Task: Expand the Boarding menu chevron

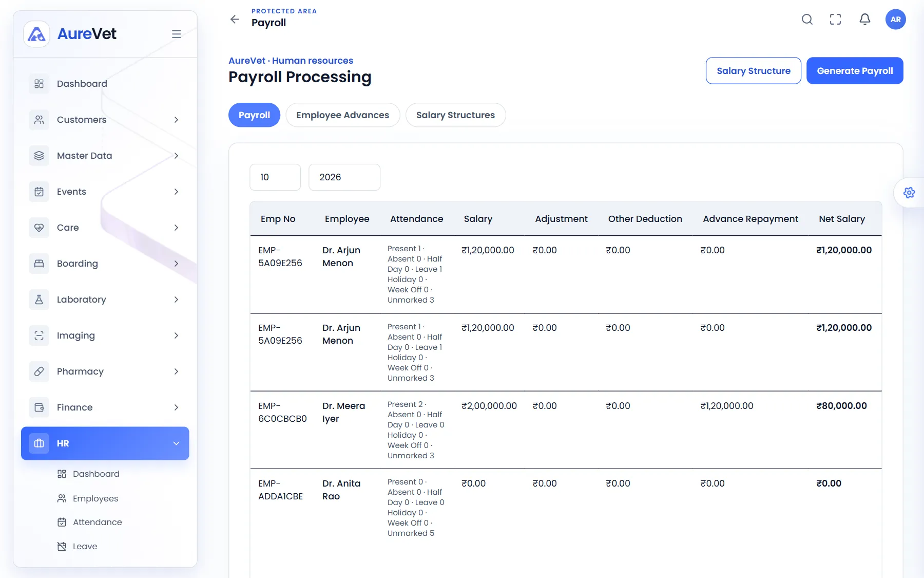Action: point(176,264)
